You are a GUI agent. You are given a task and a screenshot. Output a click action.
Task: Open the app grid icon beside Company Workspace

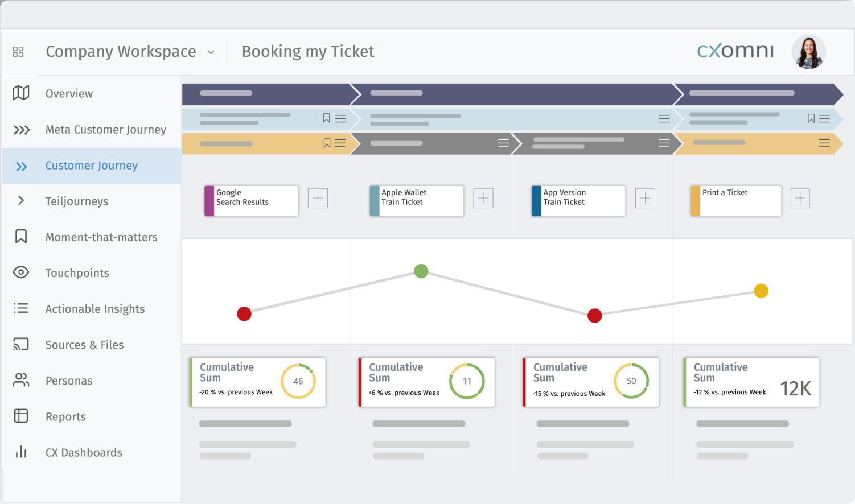18,52
